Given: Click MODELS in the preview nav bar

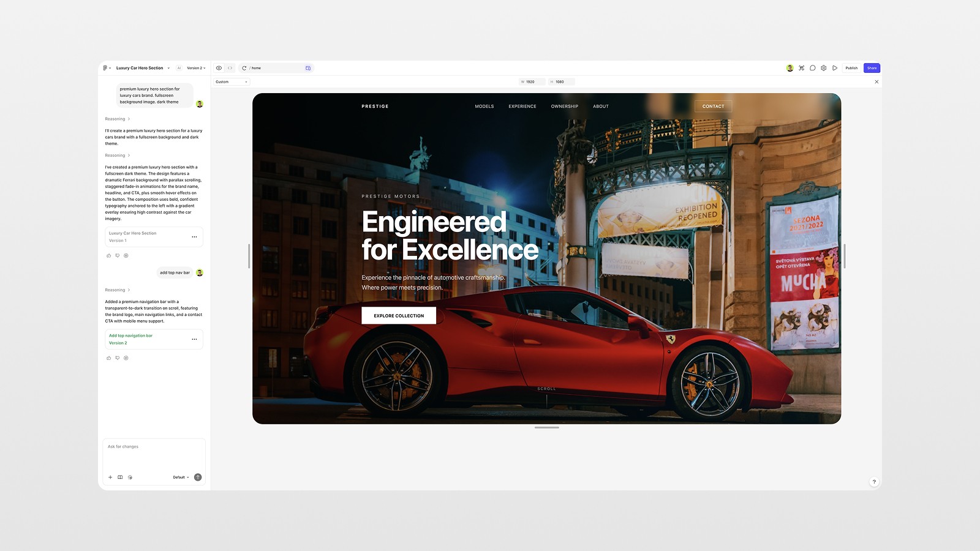Looking at the screenshot, I should coord(484,107).
